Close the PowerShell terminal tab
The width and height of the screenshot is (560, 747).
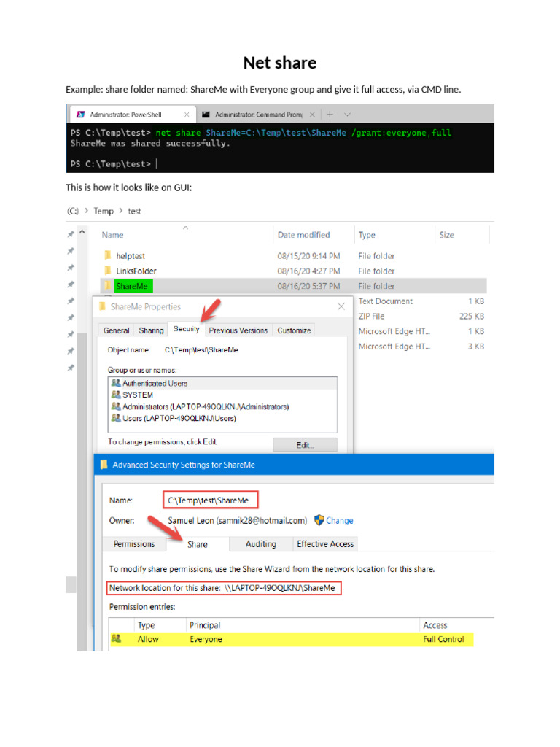(187, 115)
